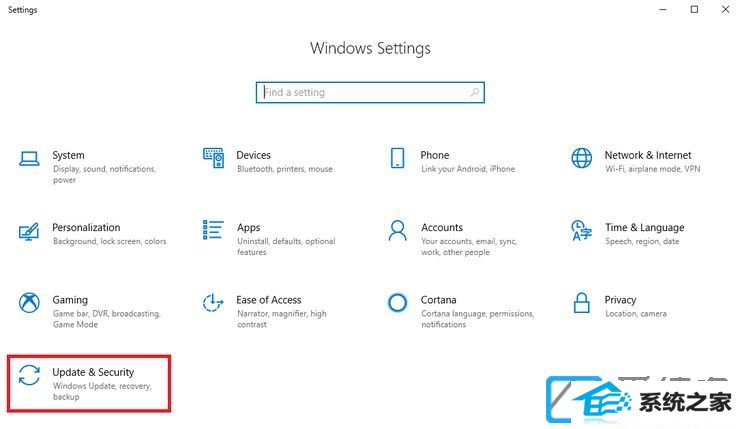740x429 pixels.
Task: Select the Time & Language heading
Action: tap(644, 227)
